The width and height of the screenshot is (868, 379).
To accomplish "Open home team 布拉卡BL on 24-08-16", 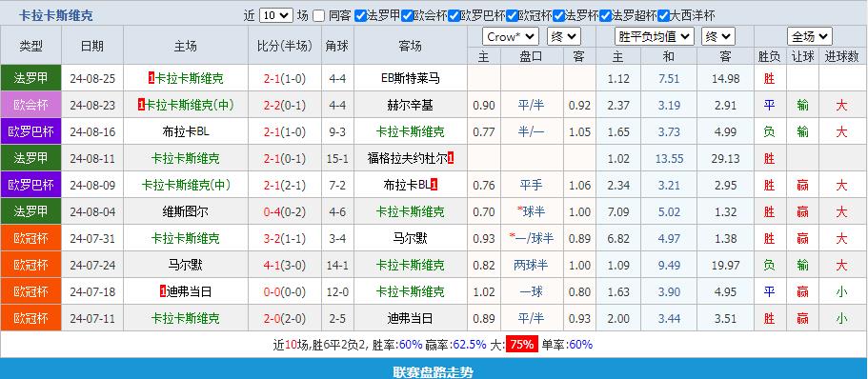I will (x=186, y=131).
